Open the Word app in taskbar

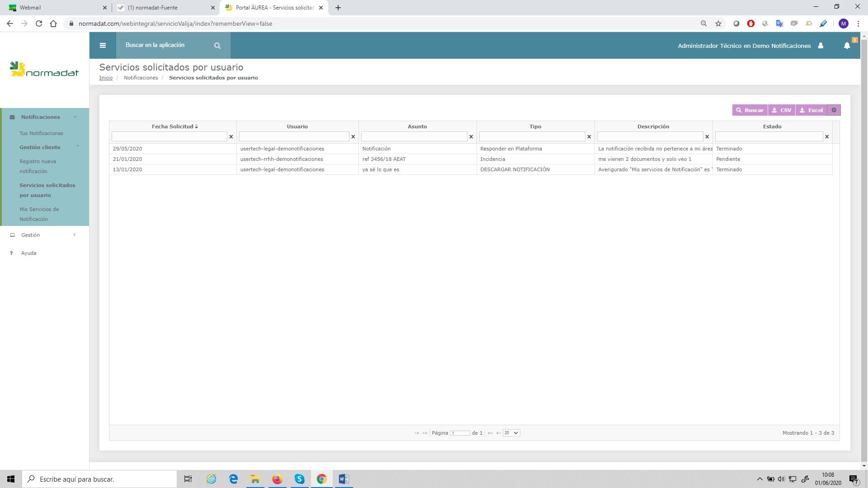[x=344, y=479]
